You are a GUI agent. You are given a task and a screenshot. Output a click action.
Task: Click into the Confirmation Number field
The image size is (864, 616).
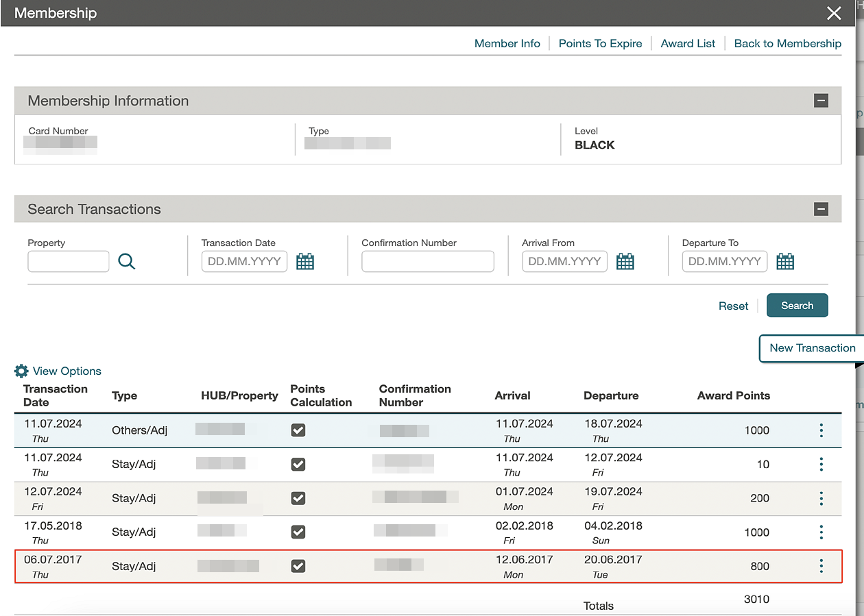427,261
